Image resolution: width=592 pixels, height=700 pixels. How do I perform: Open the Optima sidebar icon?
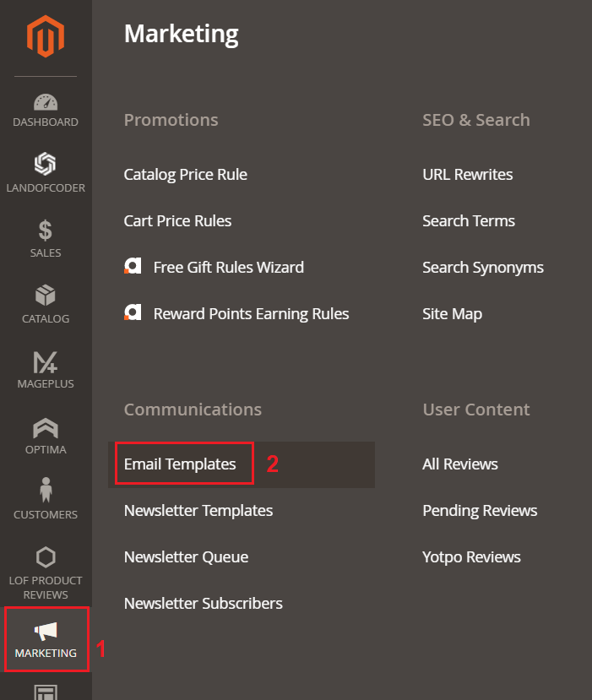point(46,428)
